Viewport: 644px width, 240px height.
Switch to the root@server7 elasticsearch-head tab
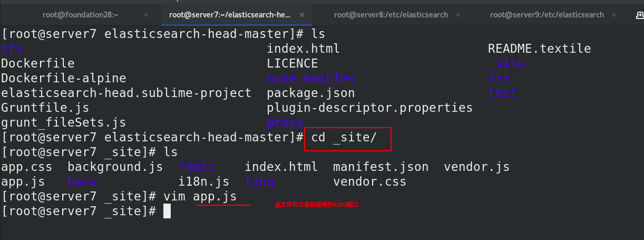click(230, 15)
